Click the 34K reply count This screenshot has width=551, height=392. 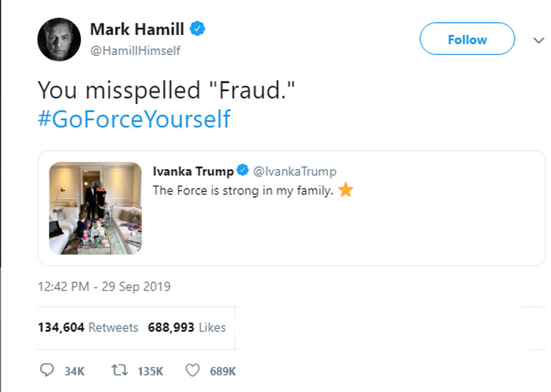pos(74,371)
